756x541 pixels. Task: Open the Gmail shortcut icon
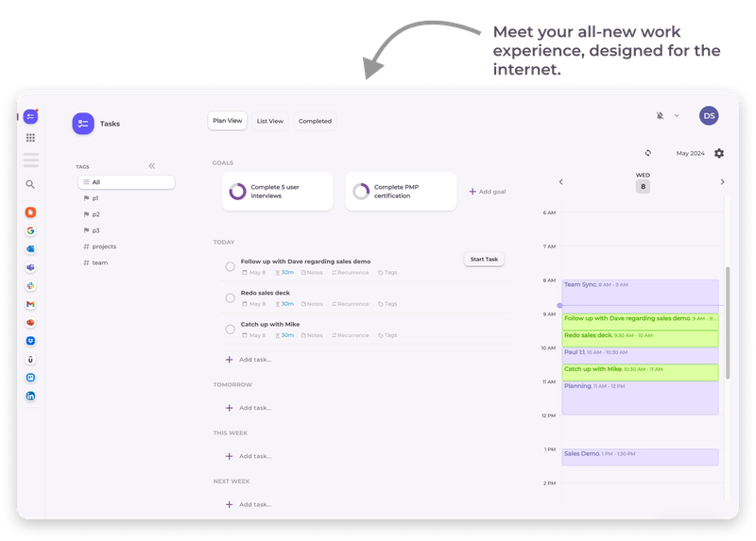[30, 304]
